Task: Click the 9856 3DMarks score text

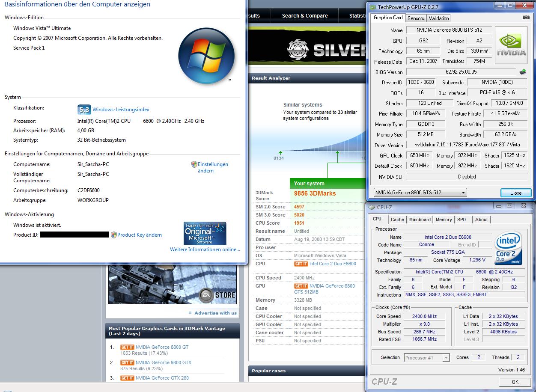Action: point(315,193)
